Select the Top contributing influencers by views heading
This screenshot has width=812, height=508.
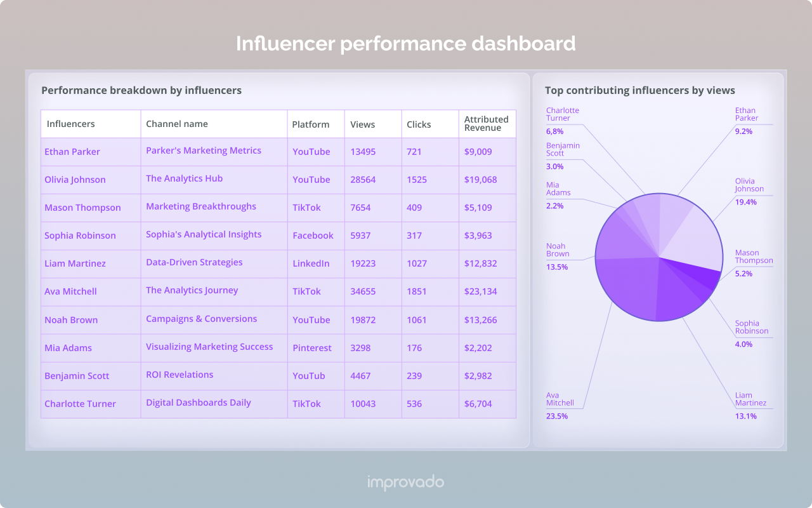(x=640, y=90)
